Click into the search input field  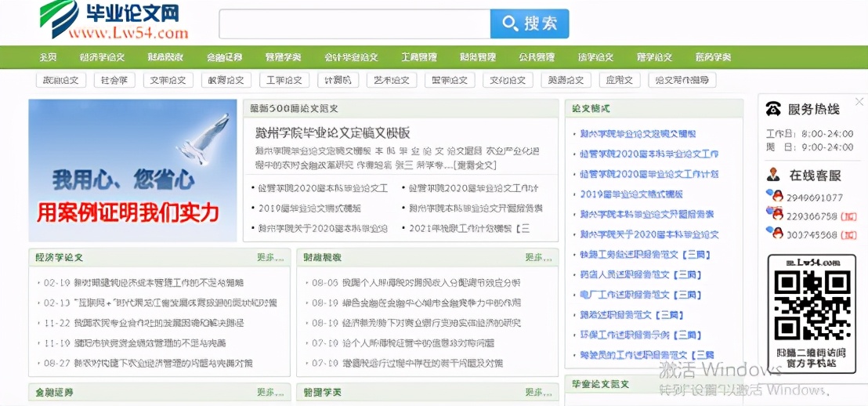click(354, 24)
